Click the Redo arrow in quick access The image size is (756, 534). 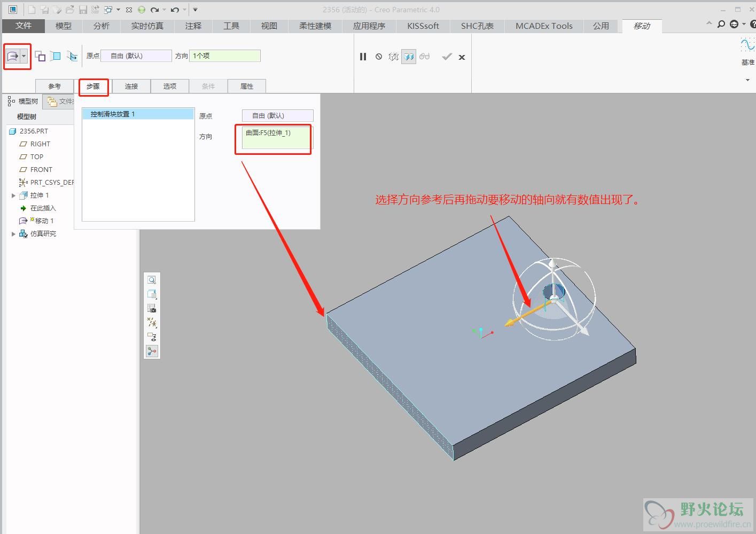tap(154, 10)
